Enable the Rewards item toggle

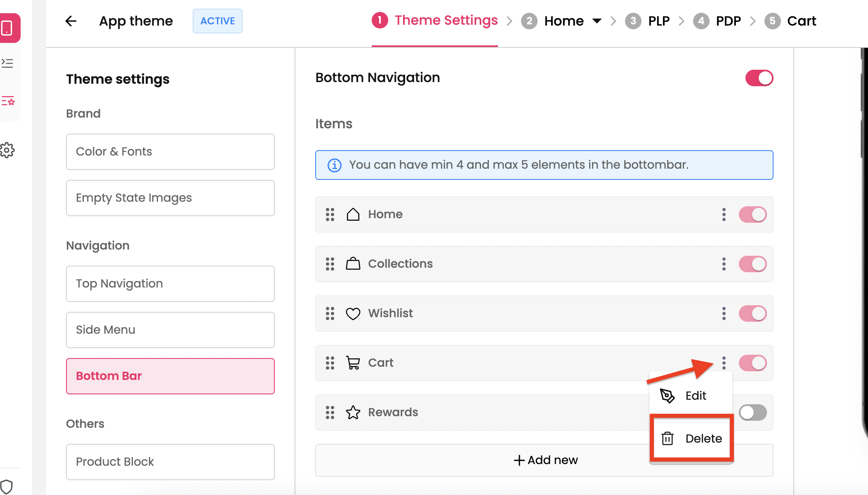(x=752, y=412)
